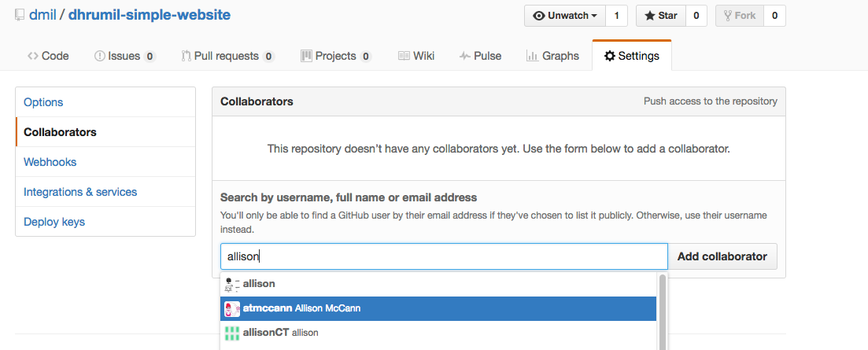Go to the Wiki tab
868x350 pixels.
click(416, 56)
